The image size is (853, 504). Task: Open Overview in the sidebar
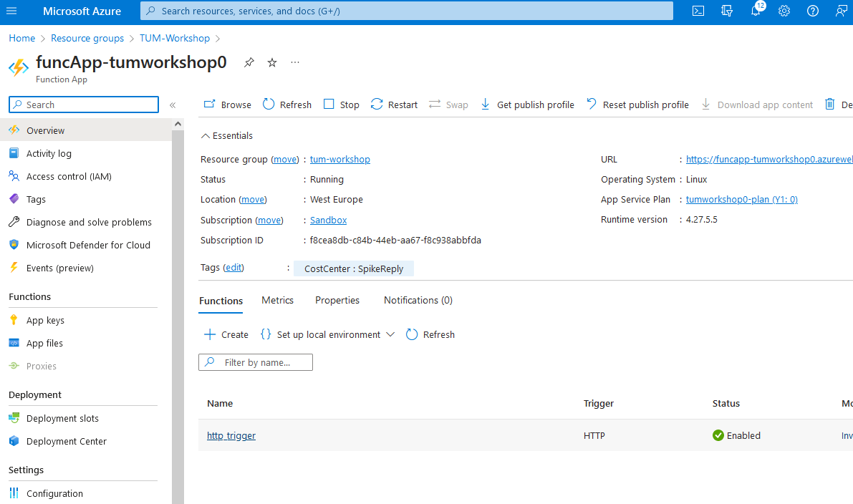tap(86, 130)
